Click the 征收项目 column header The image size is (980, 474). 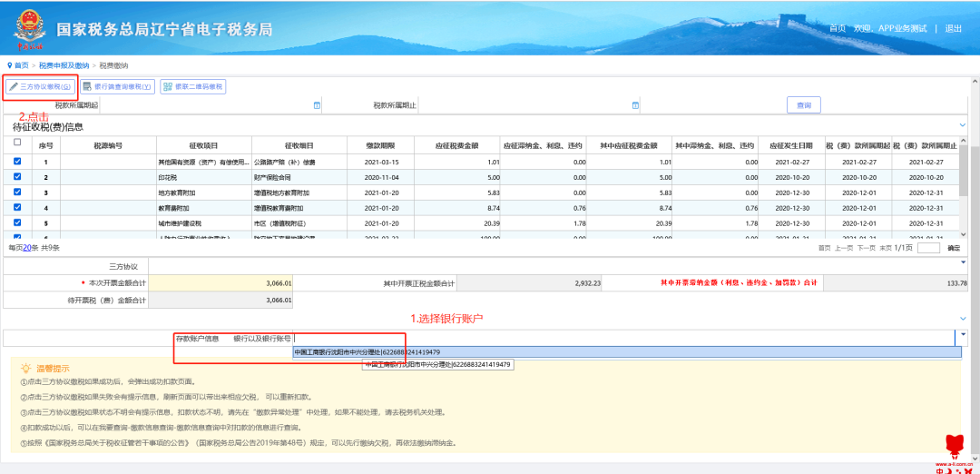(204, 145)
